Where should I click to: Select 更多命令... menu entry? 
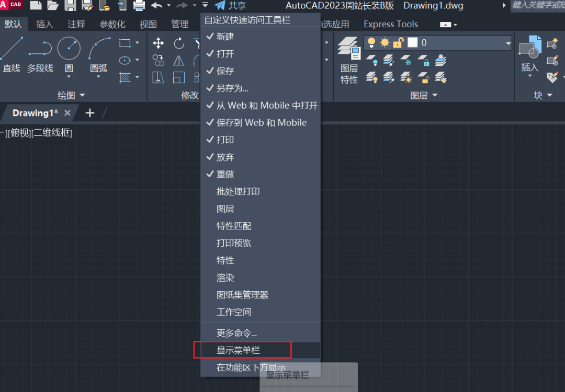click(261, 333)
